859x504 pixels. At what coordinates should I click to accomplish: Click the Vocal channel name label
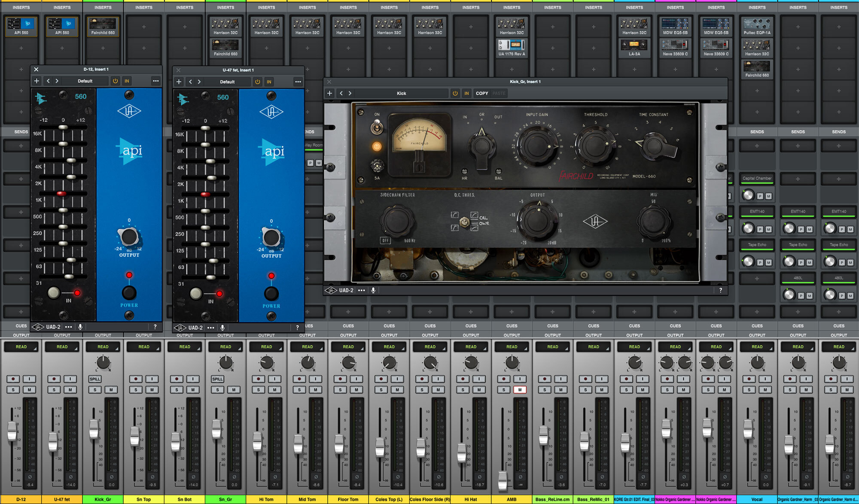(757, 499)
